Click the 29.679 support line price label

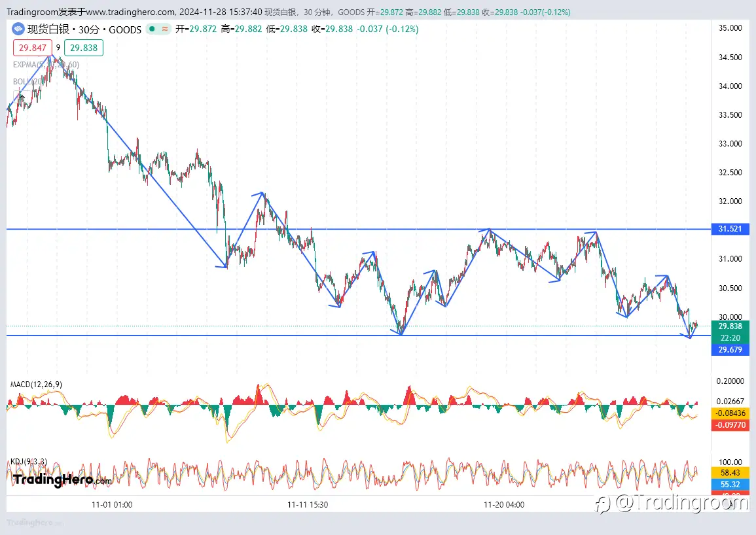tap(730, 349)
